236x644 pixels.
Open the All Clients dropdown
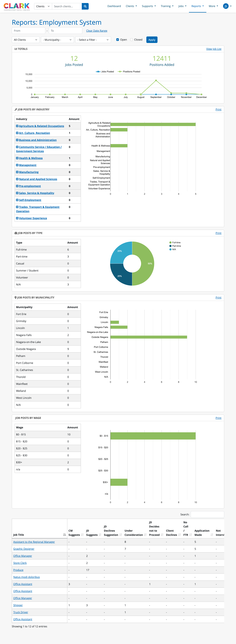pyautogui.click(x=25, y=40)
